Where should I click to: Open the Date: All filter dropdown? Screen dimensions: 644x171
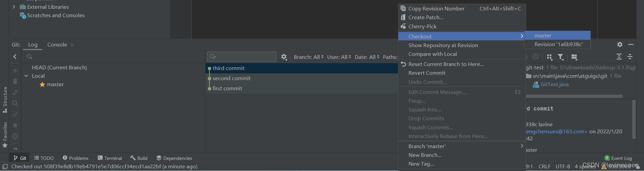(x=367, y=57)
